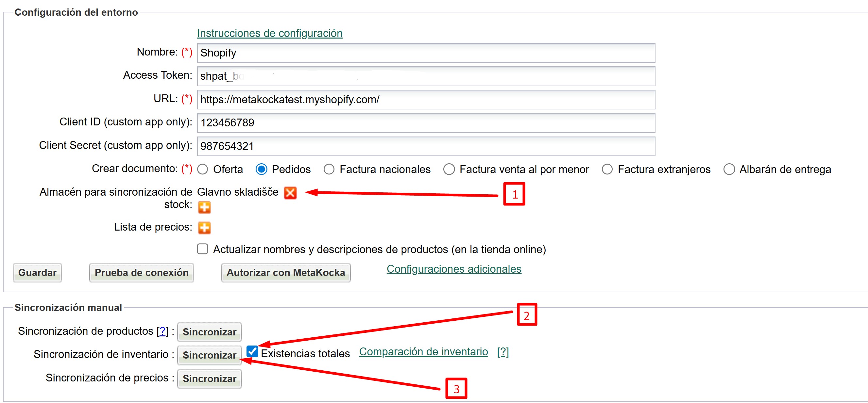Uncheck the Existencias totales checkbox
The image size is (868, 403).
pos(252,352)
